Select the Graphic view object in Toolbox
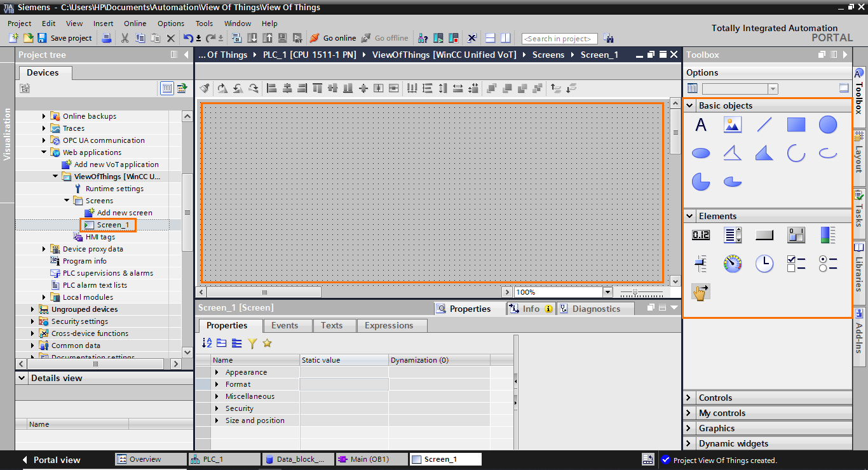Image resolution: width=868 pixels, height=470 pixels. (733, 125)
